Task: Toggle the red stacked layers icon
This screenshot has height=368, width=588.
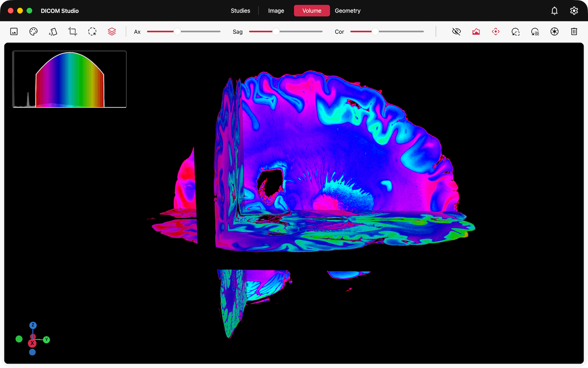Action: pos(112,32)
